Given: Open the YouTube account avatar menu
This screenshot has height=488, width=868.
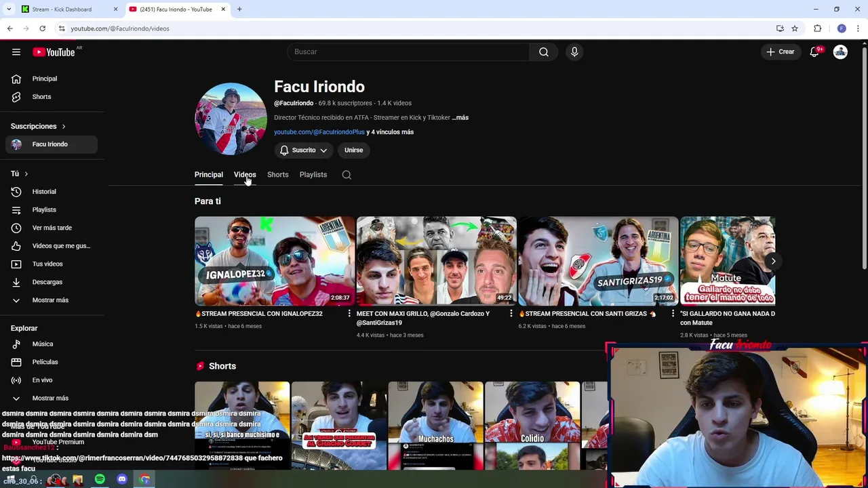Looking at the screenshot, I should (x=840, y=52).
